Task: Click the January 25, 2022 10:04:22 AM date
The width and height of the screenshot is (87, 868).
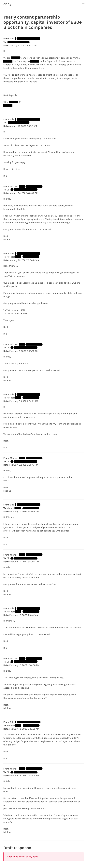Action: (x=23, y=260)
